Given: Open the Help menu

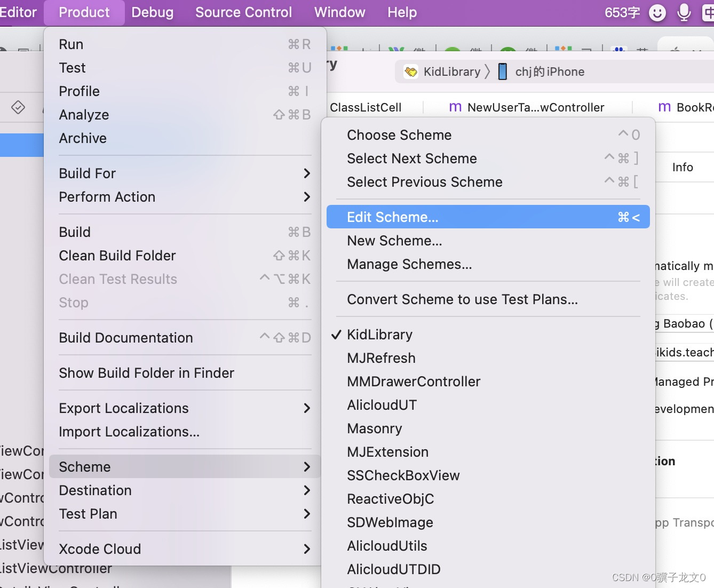Looking at the screenshot, I should click(x=402, y=12).
